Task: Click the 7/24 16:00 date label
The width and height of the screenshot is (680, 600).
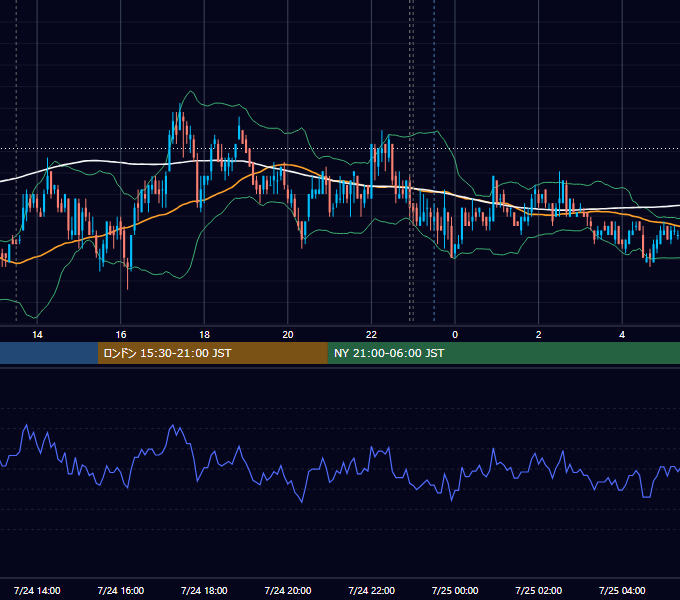Action: point(121,590)
